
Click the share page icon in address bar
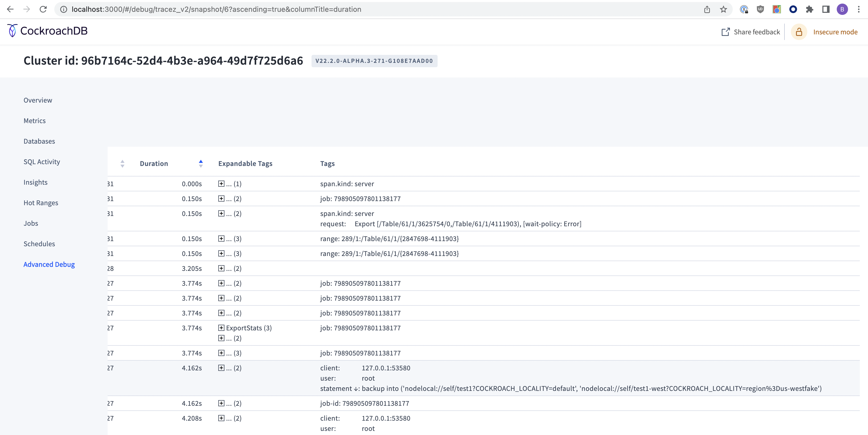click(x=707, y=9)
